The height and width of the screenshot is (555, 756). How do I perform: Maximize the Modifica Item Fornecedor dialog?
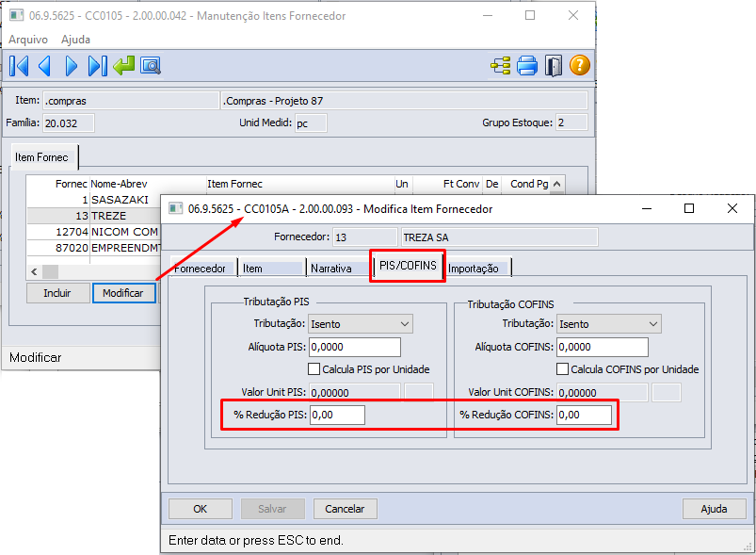tap(689, 208)
